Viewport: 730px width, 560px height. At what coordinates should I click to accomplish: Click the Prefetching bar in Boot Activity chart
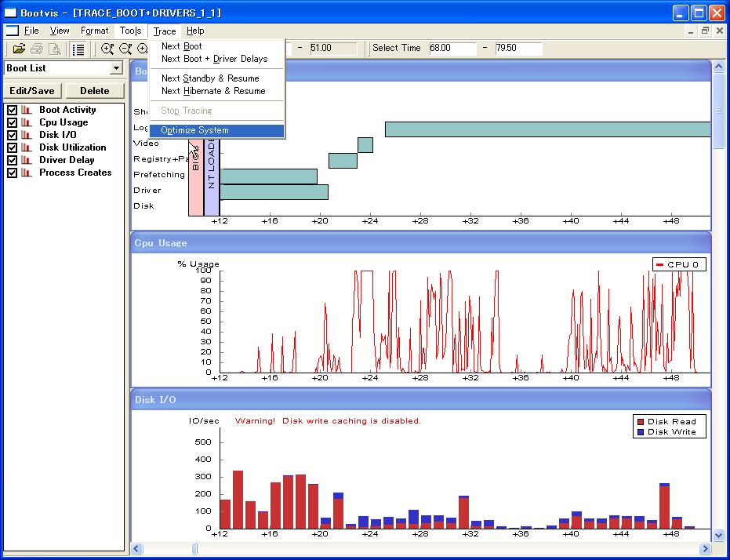269,176
